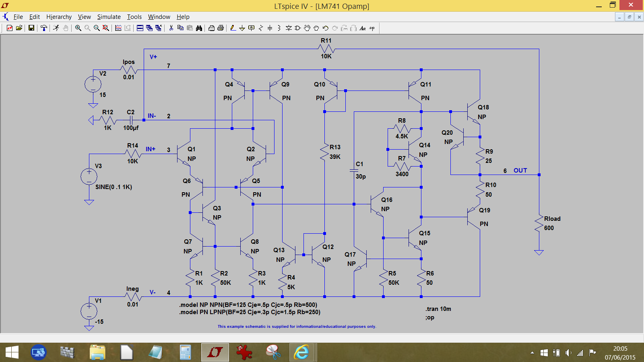
Task: Tile windows horizontally with the toolbar icon
Action: pos(140,28)
